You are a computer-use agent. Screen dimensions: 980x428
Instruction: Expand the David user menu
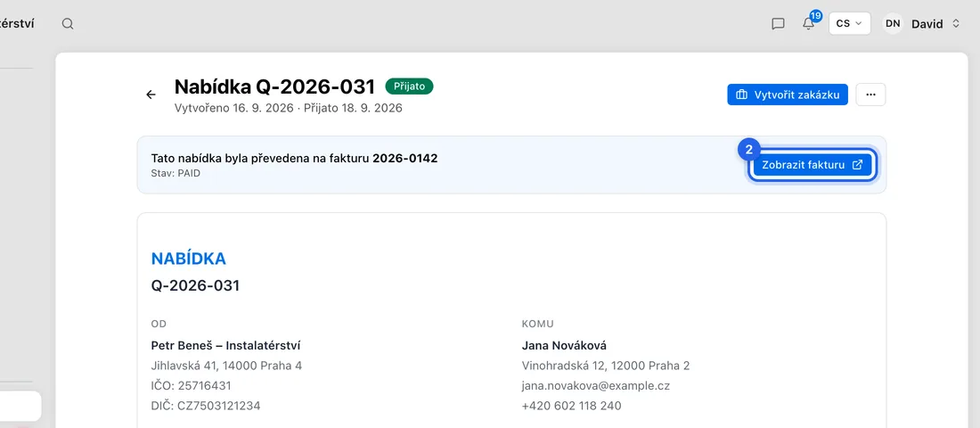tap(935, 24)
